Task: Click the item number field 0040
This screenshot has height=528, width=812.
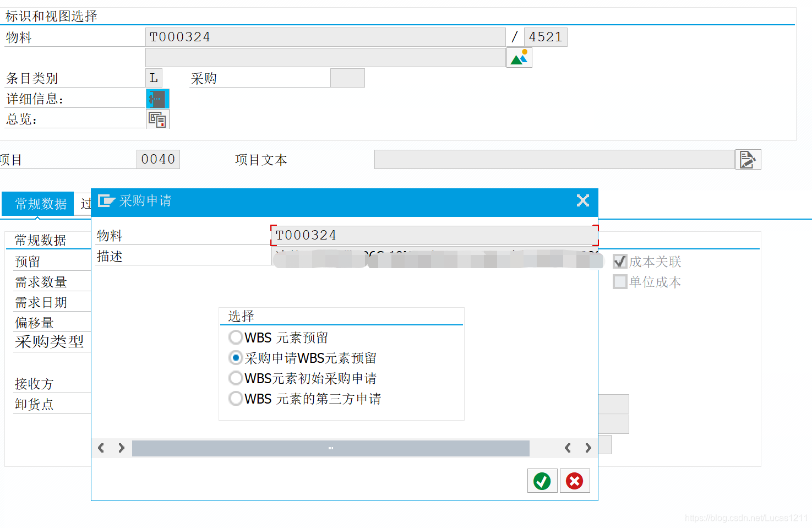Action: tap(158, 160)
